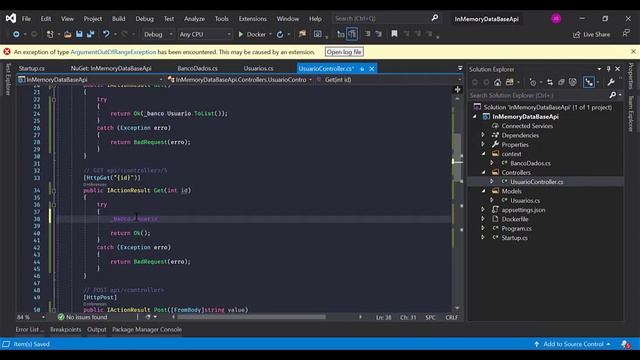Click the Save All toolbar icon
This screenshot has height=360, width=640.
(90, 34)
